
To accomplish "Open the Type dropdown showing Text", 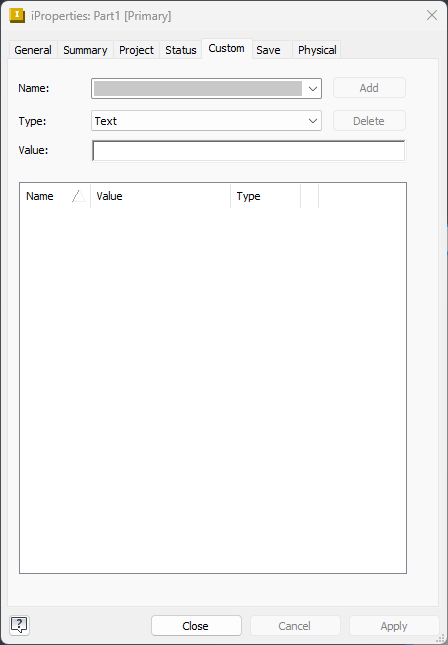I will click(x=206, y=121).
